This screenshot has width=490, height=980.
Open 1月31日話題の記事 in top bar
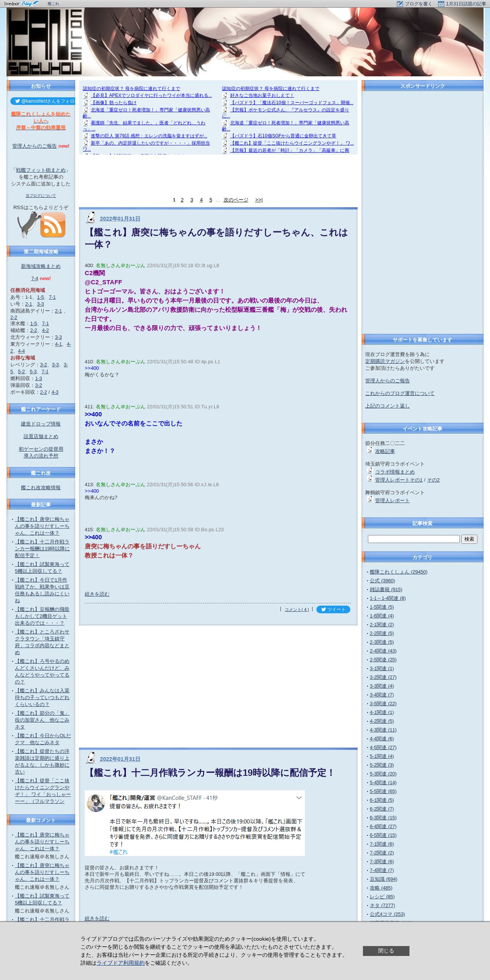click(x=466, y=4)
